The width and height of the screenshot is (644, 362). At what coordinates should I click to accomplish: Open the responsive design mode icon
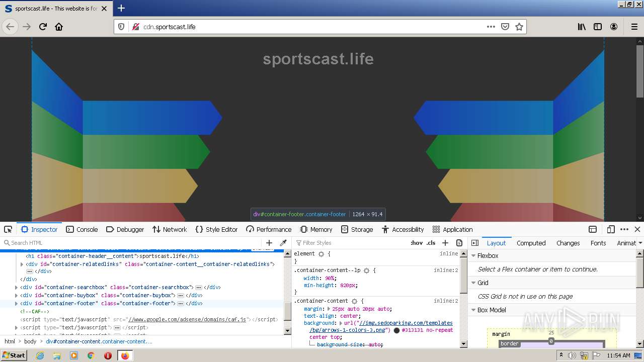tap(611, 229)
